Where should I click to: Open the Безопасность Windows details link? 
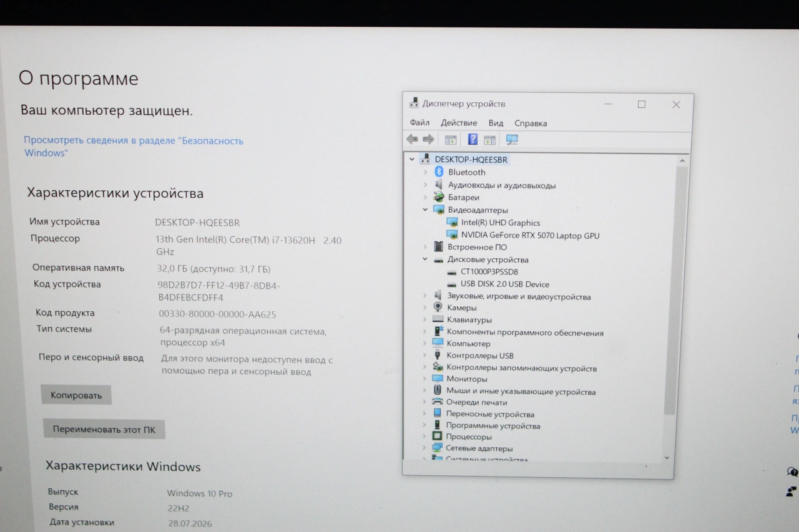pos(134,147)
